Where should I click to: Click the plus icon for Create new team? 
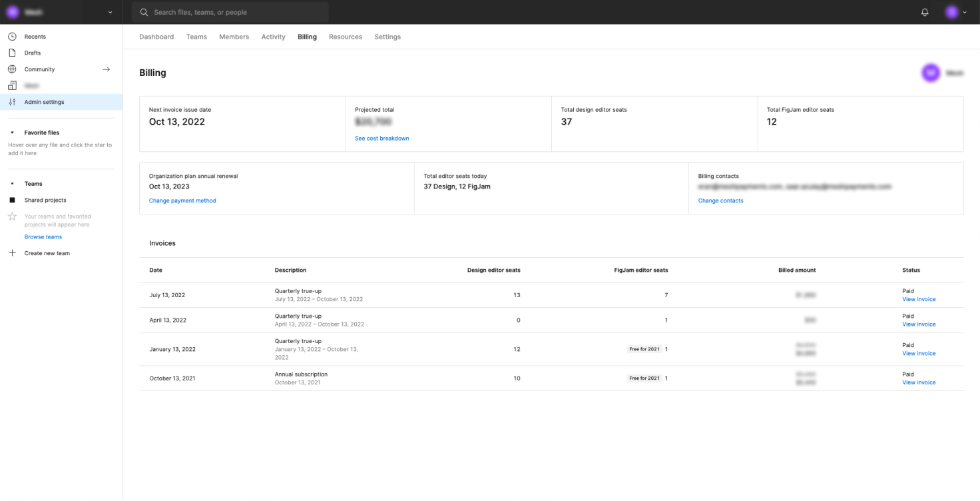tap(12, 253)
